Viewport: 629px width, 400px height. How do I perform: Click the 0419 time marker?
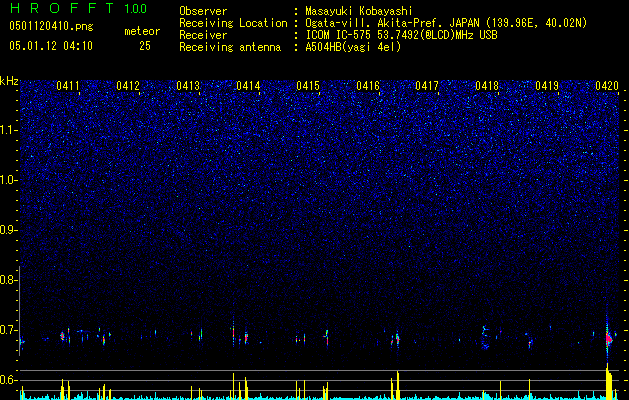pyautogui.click(x=547, y=86)
